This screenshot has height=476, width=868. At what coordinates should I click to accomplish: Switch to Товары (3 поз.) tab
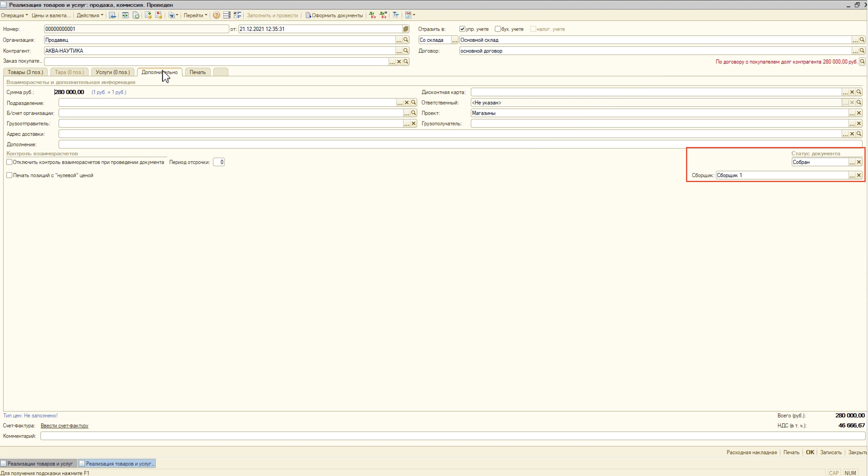(x=25, y=72)
